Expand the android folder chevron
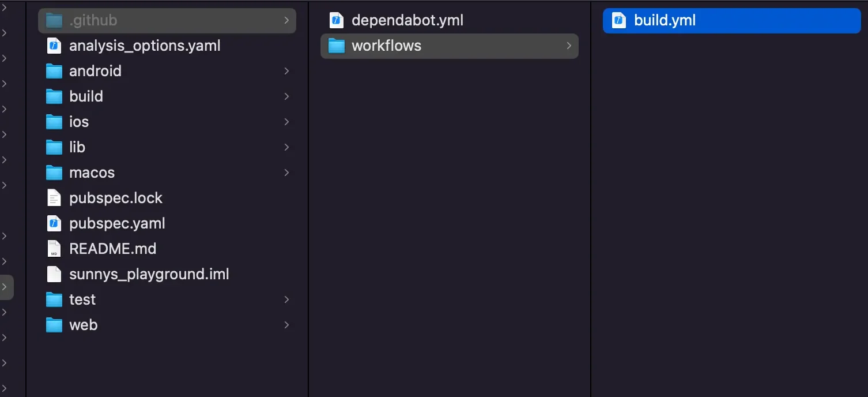The image size is (868, 397). click(286, 71)
